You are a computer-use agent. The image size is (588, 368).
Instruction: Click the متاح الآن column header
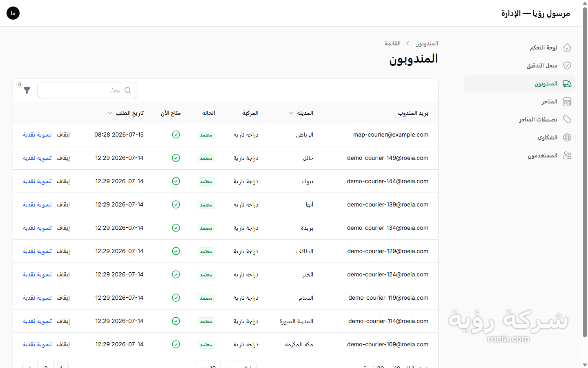pyautogui.click(x=171, y=113)
